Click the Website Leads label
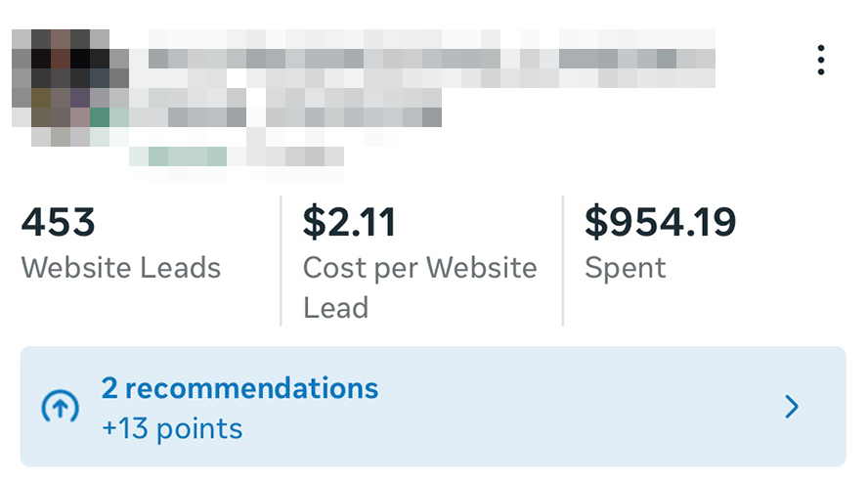The width and height of the screenshot is (868, 484). [121, 268]
